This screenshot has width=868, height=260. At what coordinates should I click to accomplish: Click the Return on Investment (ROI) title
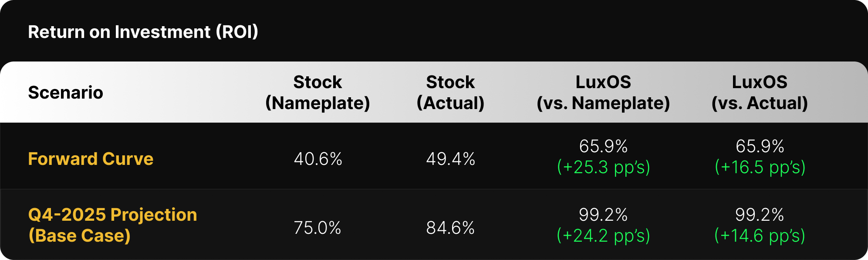[143, 32]
